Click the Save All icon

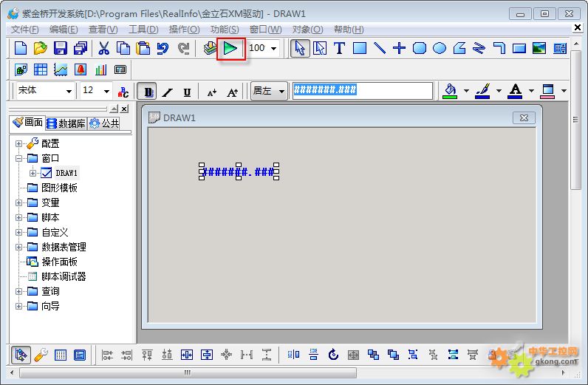(81, 49)
